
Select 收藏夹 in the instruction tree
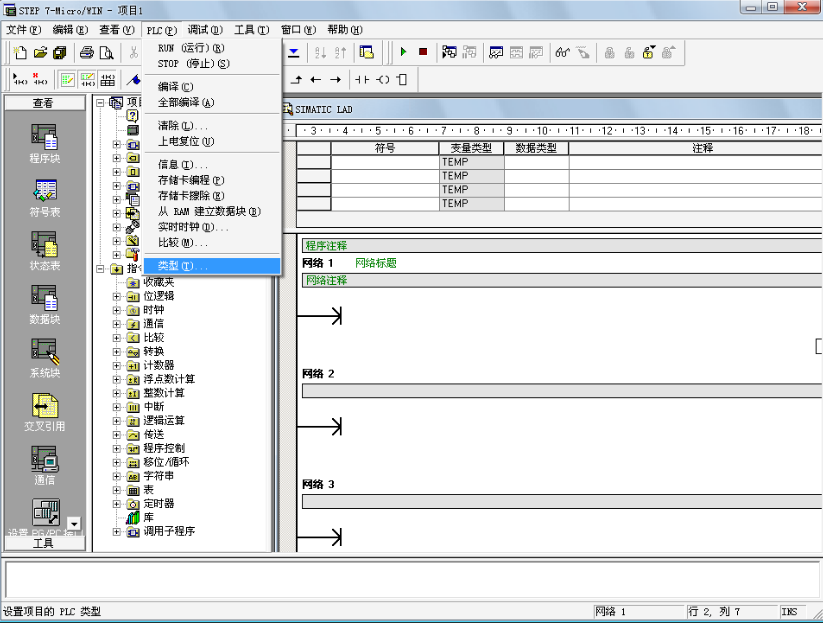point(159,282)
